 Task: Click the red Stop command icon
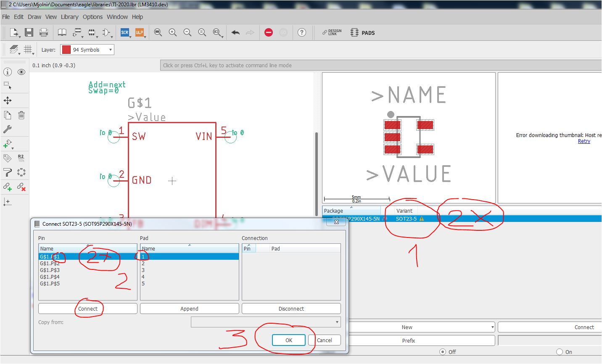pos(269,32)
